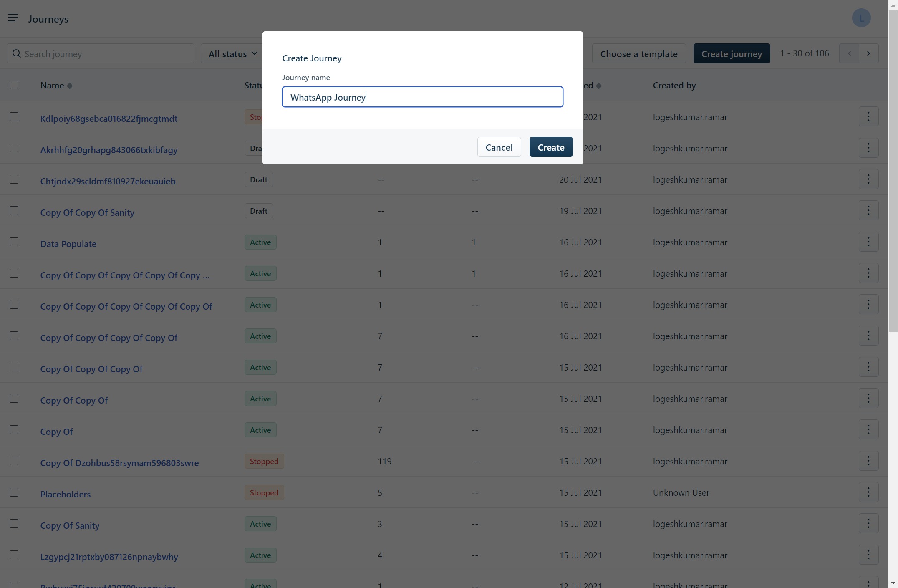
Task: Select checkbox for Lzgypcj21rptxby087126npnaybwhy
Action: [x=14, y=555]
